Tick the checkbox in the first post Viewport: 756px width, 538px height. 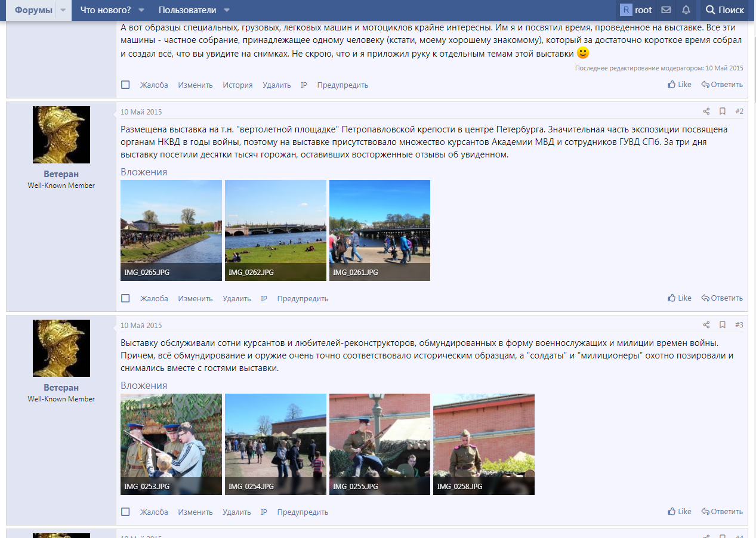point(125,84)
